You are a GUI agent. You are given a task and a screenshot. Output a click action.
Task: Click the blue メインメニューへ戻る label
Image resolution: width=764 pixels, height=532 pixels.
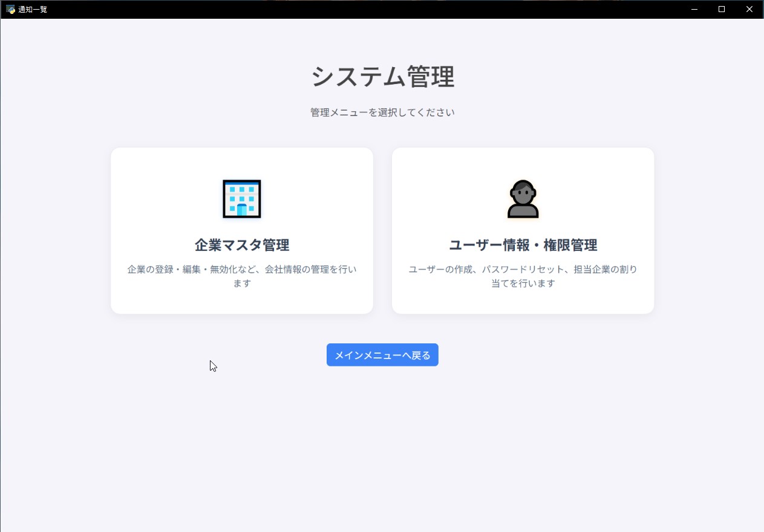click(x=382, y=355)
